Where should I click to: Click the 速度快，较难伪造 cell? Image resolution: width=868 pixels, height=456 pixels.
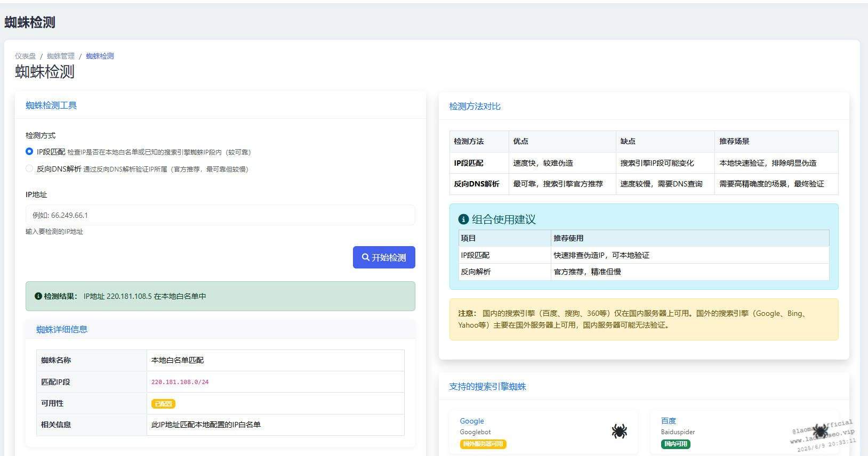tap(562, 163)
